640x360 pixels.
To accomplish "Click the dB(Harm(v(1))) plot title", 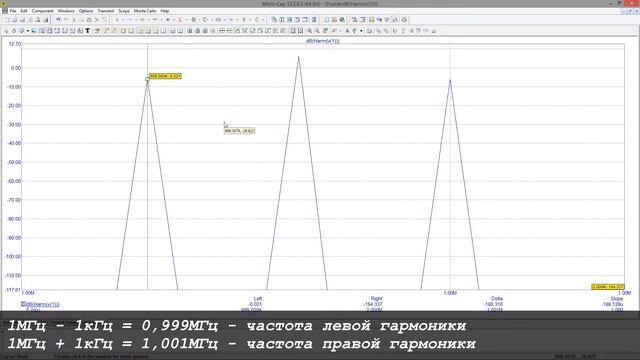I will (x=322, y=41).
